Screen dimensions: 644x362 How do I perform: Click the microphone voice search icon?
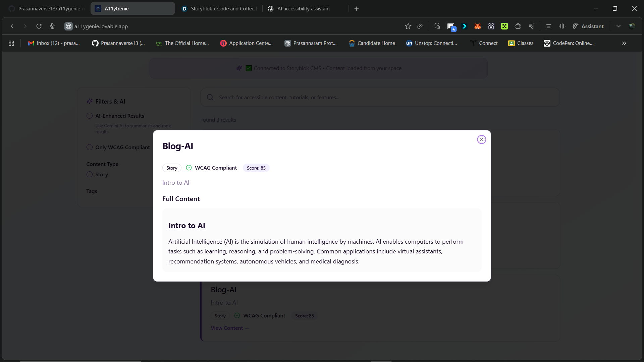[x=52, y=26]
